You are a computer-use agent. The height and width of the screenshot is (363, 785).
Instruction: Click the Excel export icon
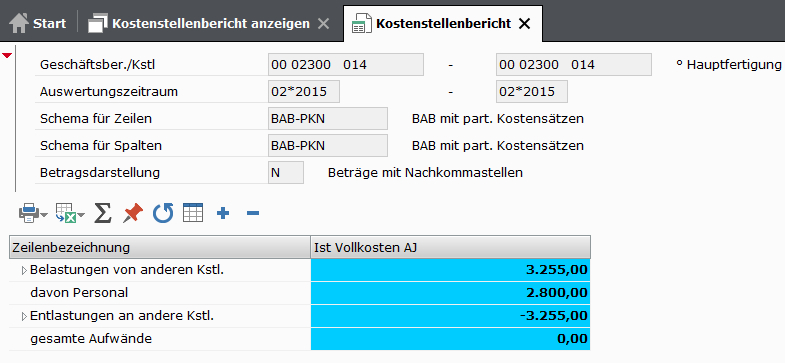[65, 213]
